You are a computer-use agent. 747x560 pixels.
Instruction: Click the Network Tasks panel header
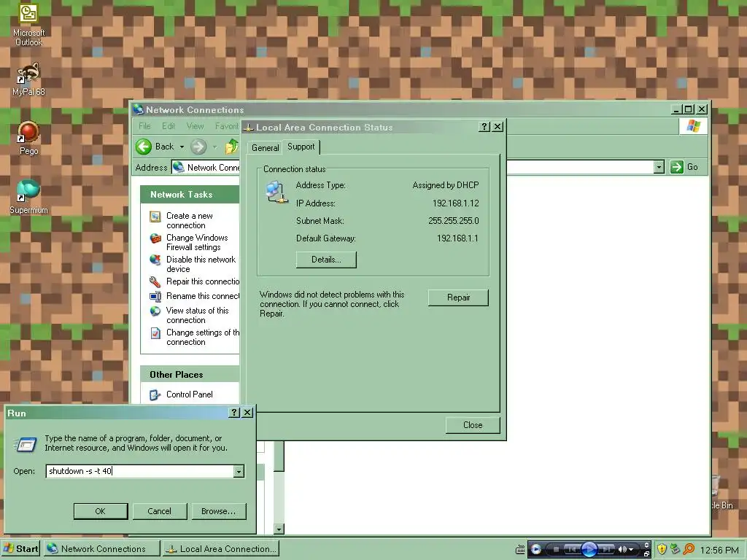pos(190,195)
